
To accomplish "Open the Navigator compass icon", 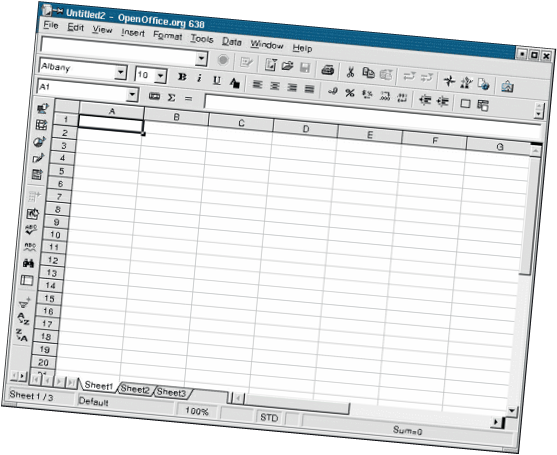I will click(449, 81).
